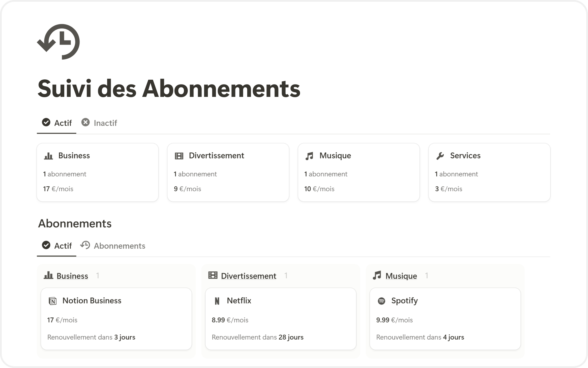Select the top Actif tab
The width and height of the screenshot is (588, 368).
57,123
